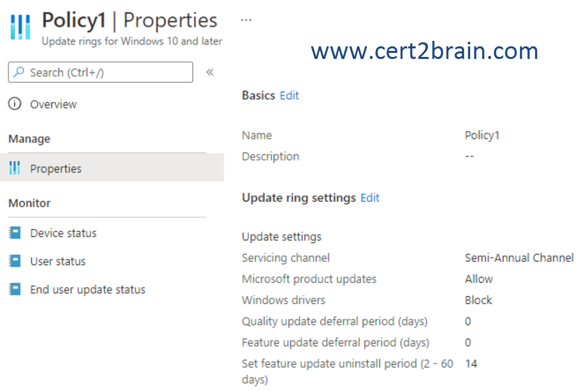Screen dimensions: 588x391
Task: Click the Properties sidebar icon
Action: pyautogui.click(x=15, y=168)
